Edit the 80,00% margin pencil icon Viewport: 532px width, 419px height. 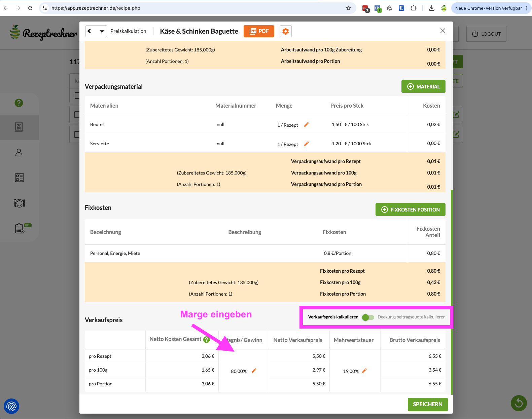click(x=254, y=371)
